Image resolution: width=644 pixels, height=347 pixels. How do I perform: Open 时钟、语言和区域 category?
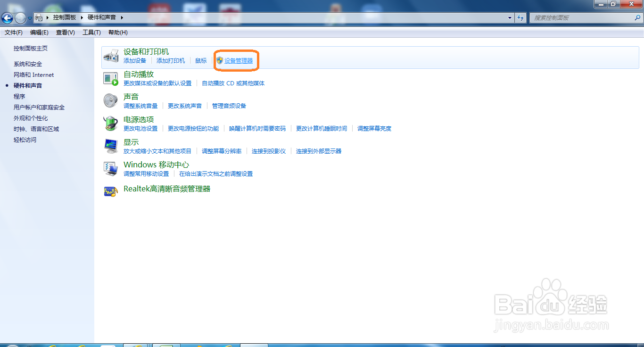[36, 129]
